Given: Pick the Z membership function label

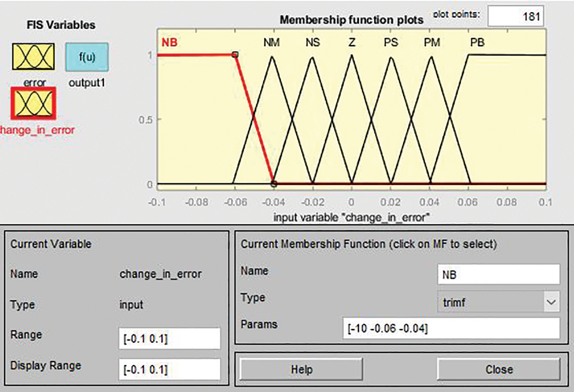Looking at the screenshot, I should 352,42.
